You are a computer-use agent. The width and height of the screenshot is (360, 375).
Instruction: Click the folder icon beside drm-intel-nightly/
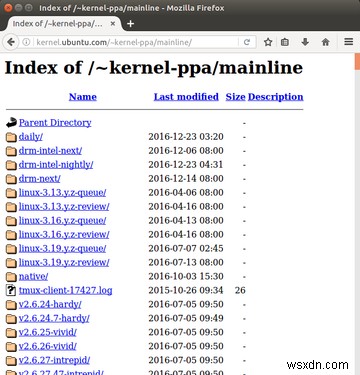11,165
